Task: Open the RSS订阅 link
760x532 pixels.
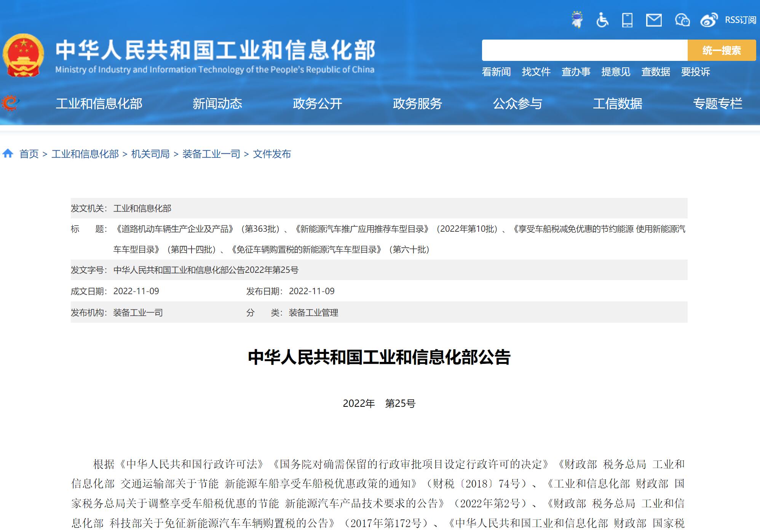Action: point(740,20)
